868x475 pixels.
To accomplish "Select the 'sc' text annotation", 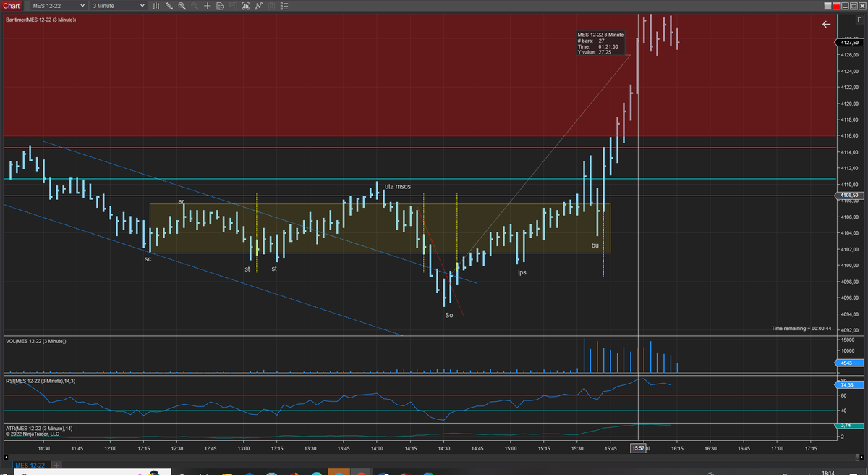I will [x=148, y=258].
